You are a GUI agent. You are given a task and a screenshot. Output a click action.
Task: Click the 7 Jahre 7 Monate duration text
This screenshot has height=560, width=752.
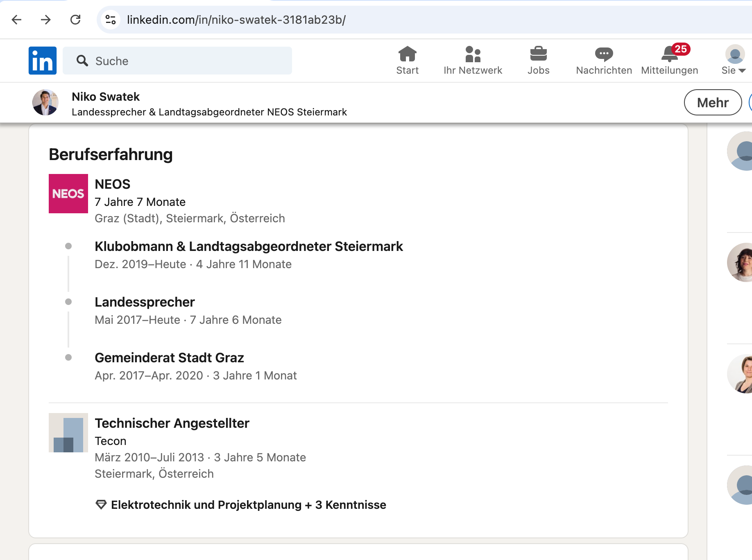pyautogui.click(x=140, y=202)
